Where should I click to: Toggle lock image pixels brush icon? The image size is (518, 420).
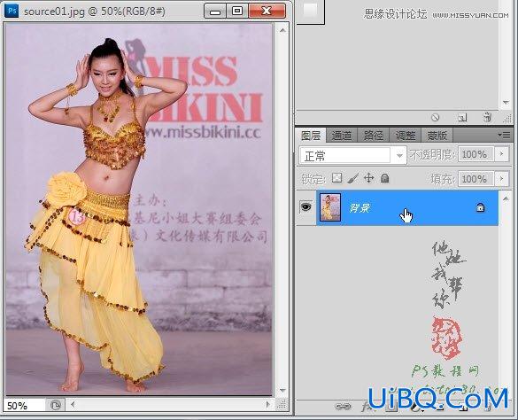(352, 178)
